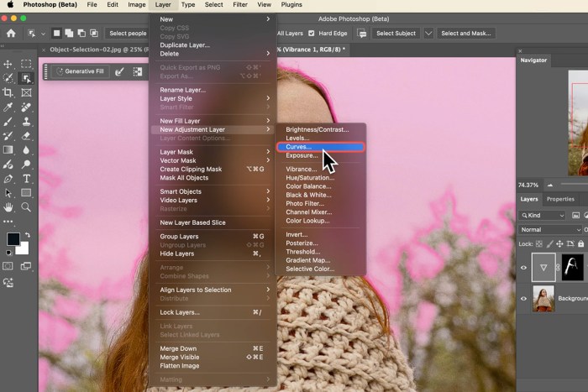This screenshot has height=392, width=588.
Task: Select the Crop tool
Action: coord(8,92)
